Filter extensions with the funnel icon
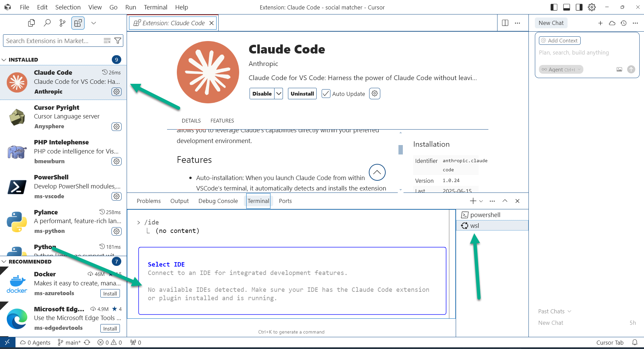 click(118, 41)
